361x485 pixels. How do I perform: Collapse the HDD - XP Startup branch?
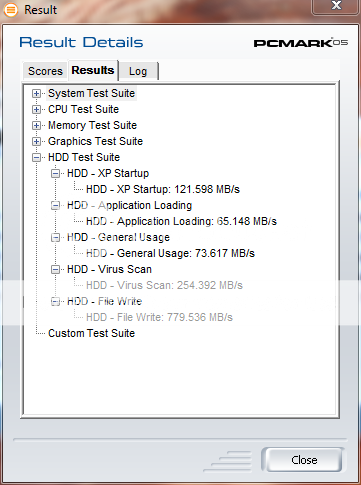(56, 173)
